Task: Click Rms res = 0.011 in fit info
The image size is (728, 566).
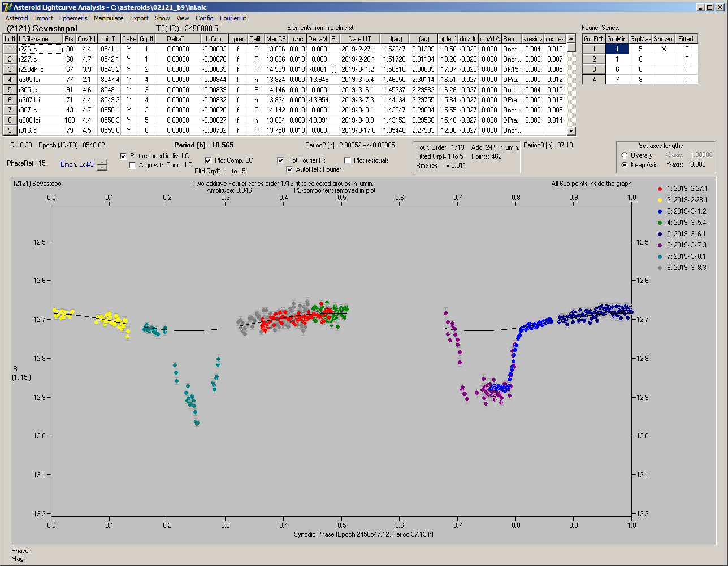Action: (441, 166)
